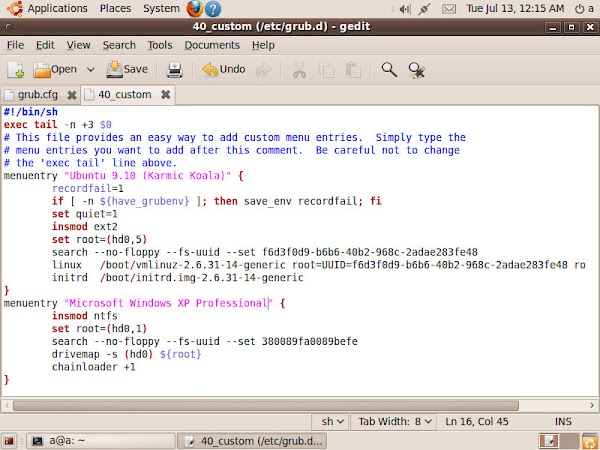Open the Search menu
The image size is (600, 450).
coord(119,45)
